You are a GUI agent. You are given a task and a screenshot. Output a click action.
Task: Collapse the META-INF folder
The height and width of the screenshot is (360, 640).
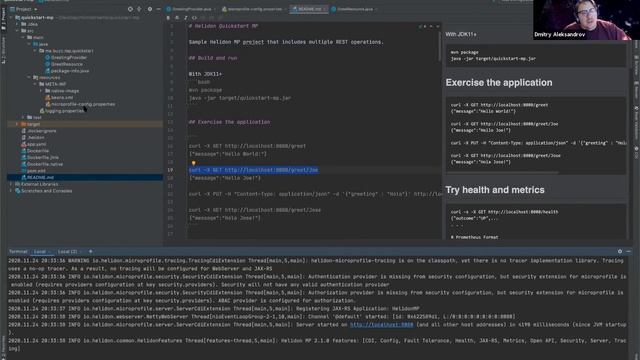pyautogui.click(x=36, y=84)
